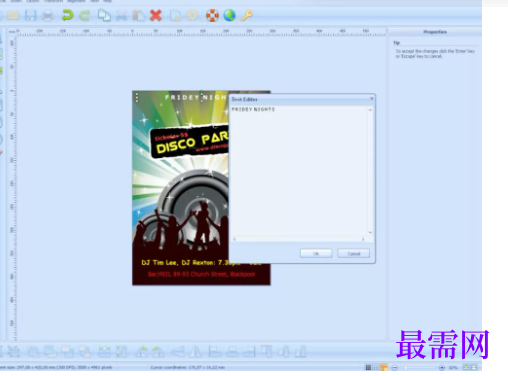This screenshot has height=376, width=508.
Task: Click the scissors cut icon
Action: point(121,16)
